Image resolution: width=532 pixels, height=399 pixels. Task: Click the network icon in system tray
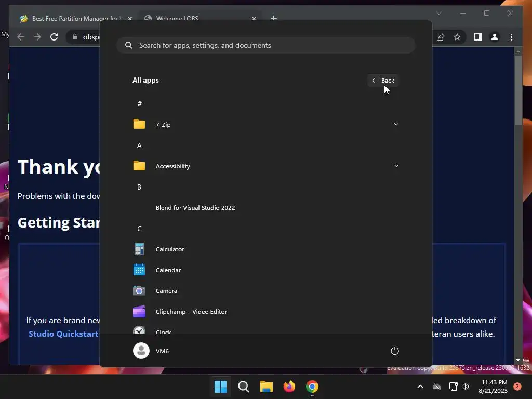[453, 387]
